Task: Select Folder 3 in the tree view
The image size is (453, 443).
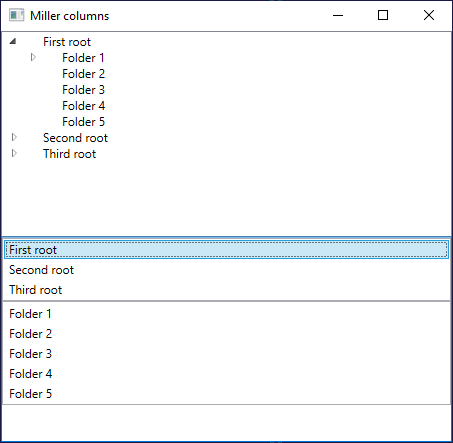Action: pos(83,90)
